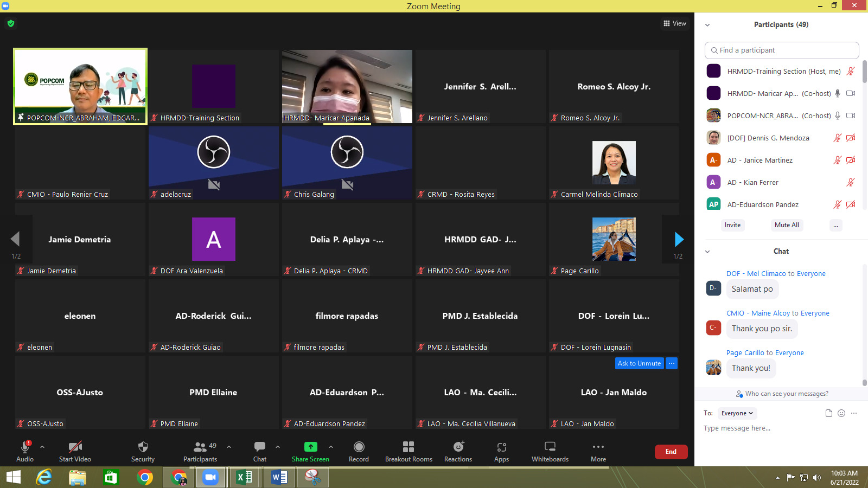The height and width of the screenshot is (488, 868).
Task: Open Zoom Apps
Action: point(501,451)
